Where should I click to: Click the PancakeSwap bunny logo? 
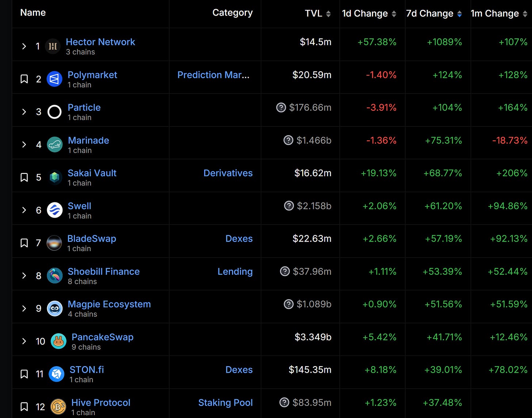[58, 341]
